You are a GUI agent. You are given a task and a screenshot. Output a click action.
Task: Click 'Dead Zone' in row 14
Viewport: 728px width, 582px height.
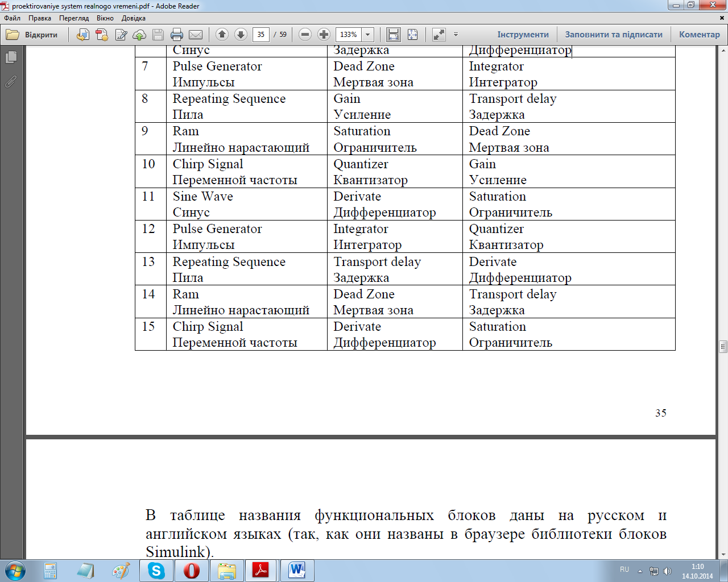click(x=364, y=294)
